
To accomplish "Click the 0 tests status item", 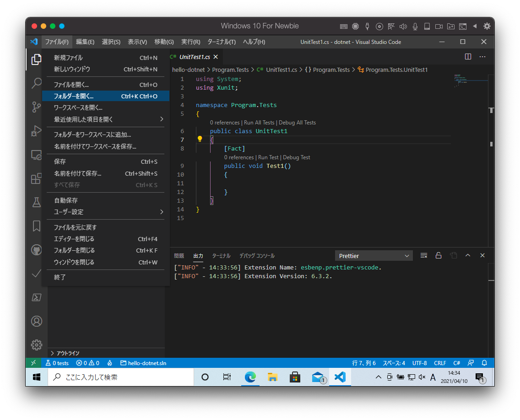I will tap(57, 363).
